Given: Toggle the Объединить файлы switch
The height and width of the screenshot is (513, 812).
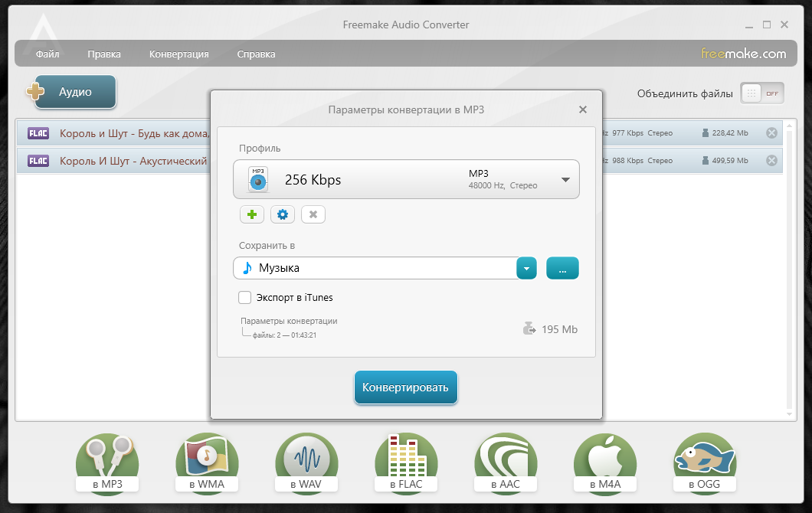Looking at the screenshot, I should (x=762, y=93).
